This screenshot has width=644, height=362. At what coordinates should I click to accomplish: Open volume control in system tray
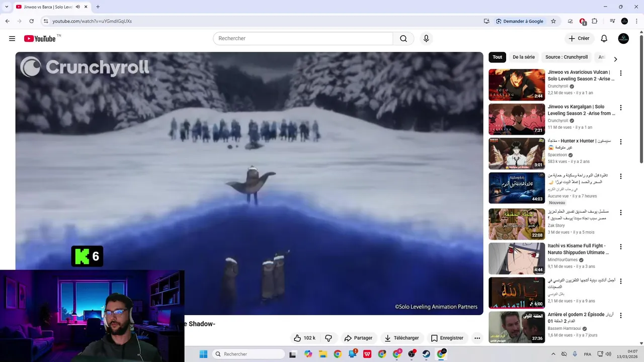click(608, 354)
